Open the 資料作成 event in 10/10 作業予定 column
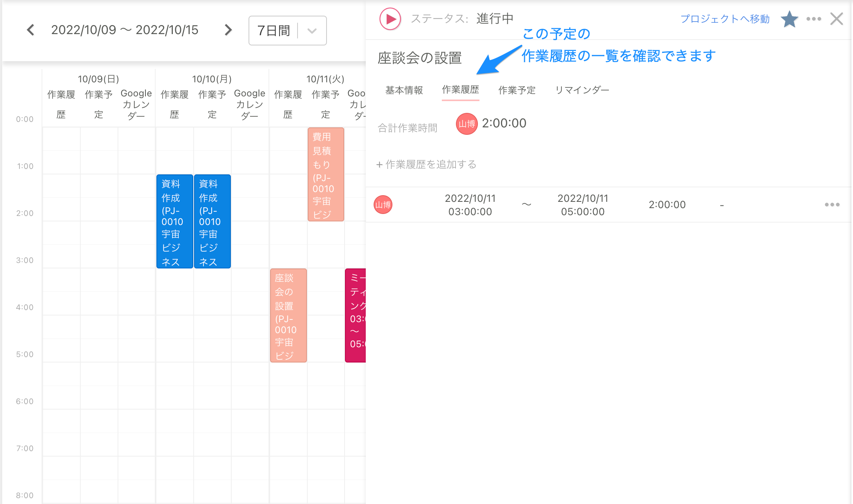 [212, 221]
